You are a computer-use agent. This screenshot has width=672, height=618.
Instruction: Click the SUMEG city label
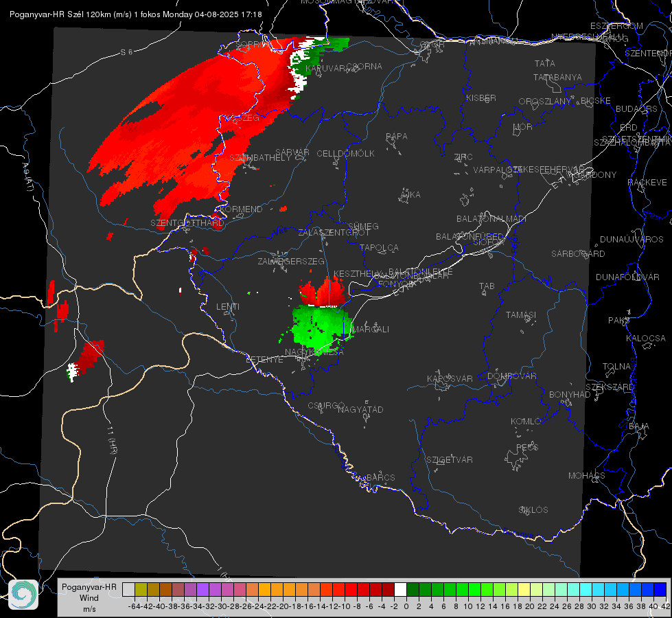[363, 226]
